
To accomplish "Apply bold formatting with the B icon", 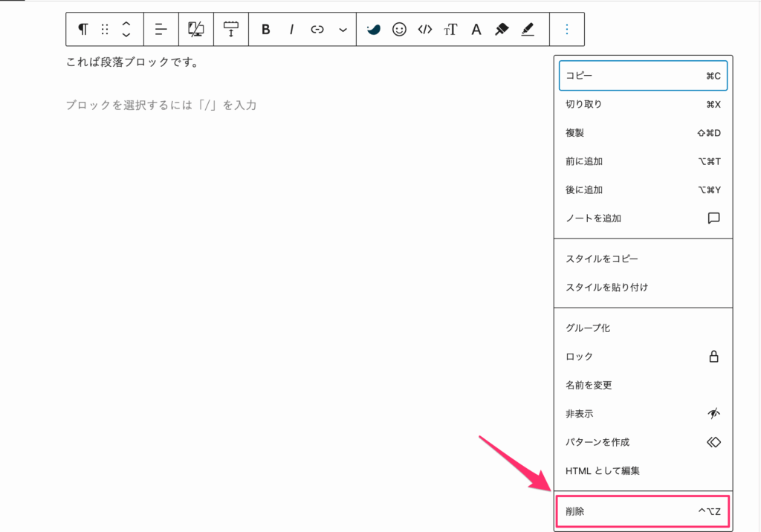I will [265, 29].
